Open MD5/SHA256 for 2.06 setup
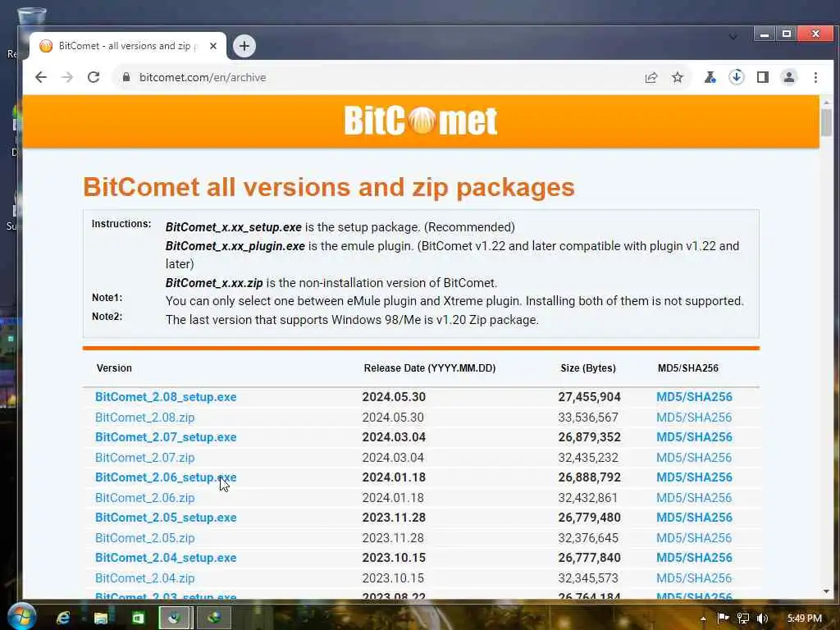Image resolution: width=840 pixels, height=630 pixels. coord(694,477)
